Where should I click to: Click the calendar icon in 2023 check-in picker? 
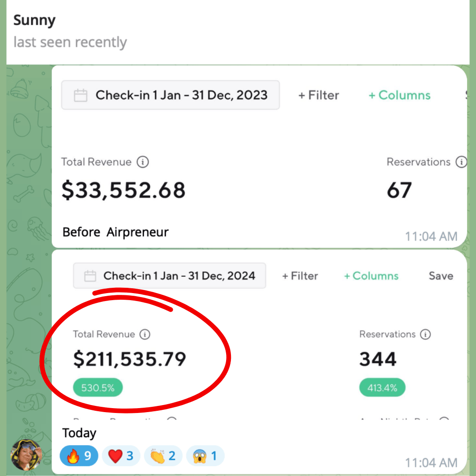(x=80, y=96)
